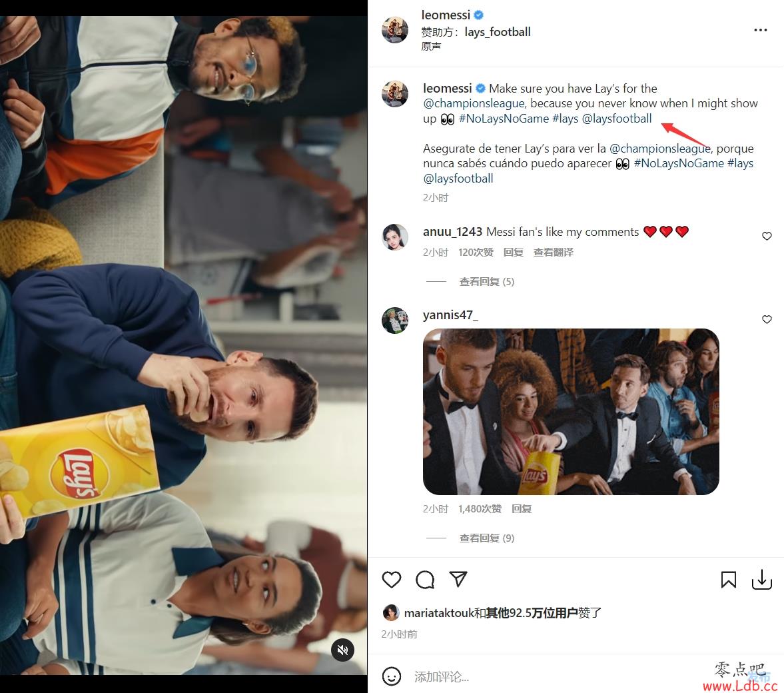Image resolution: width=784 pixels, height=693 pixels.
Task: Open leomessi profile picture in header
Action: (395, 29)
